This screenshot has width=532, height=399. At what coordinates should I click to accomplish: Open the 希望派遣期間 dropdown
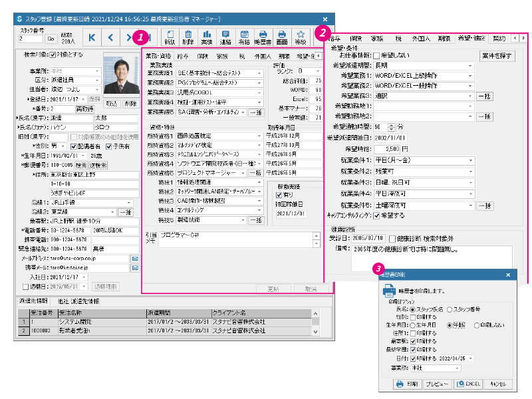469,66
